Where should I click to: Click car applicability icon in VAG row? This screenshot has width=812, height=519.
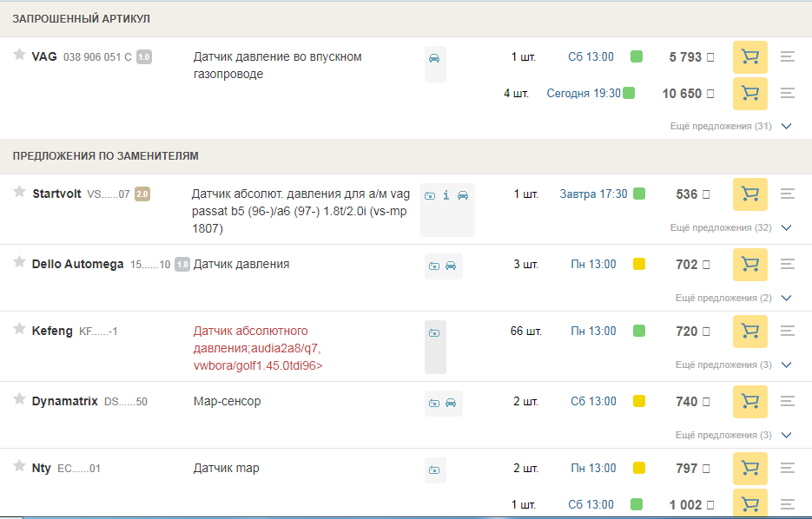tap(434, 58)
